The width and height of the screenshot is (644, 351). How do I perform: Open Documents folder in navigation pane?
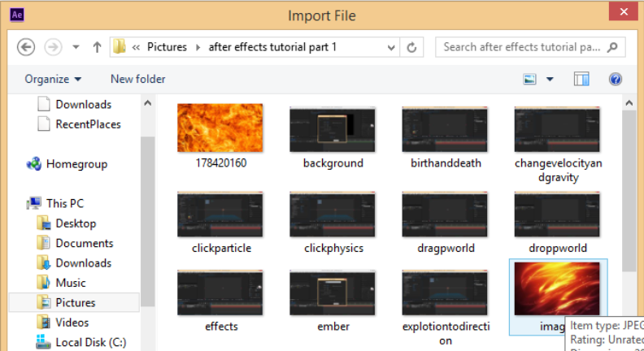point(85,243)
